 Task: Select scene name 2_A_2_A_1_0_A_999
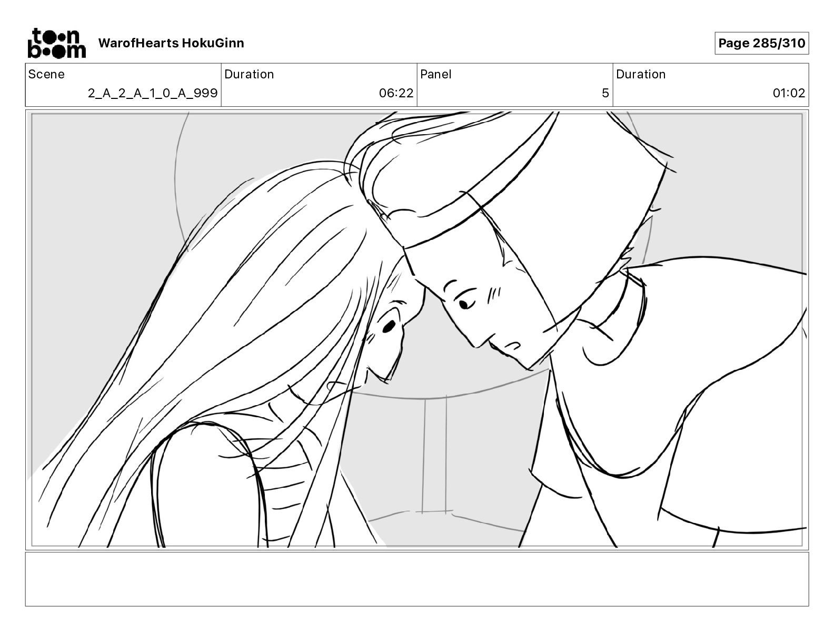153,93
